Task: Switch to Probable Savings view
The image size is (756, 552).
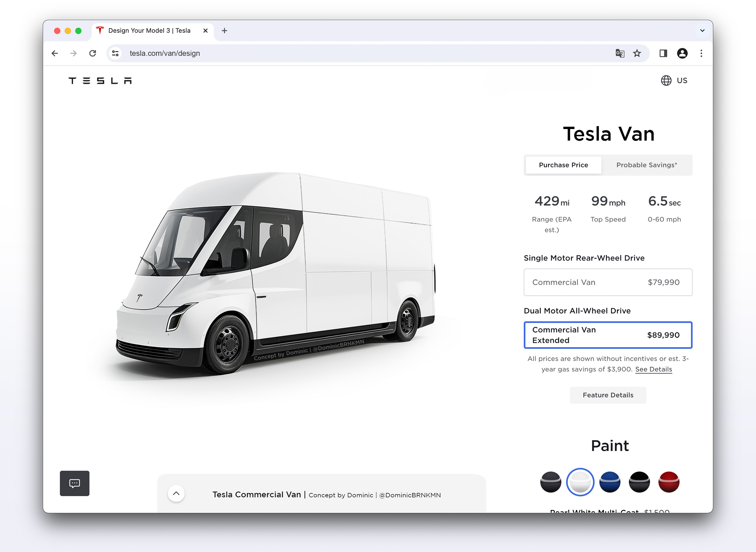Action: coord(647,165)
